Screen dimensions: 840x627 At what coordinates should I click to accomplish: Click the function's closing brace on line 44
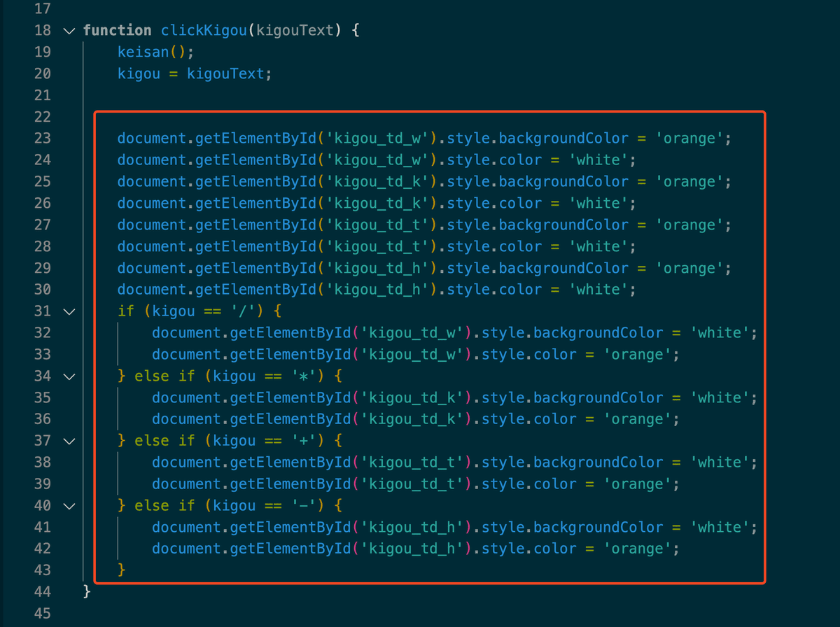tap(87, 593)
